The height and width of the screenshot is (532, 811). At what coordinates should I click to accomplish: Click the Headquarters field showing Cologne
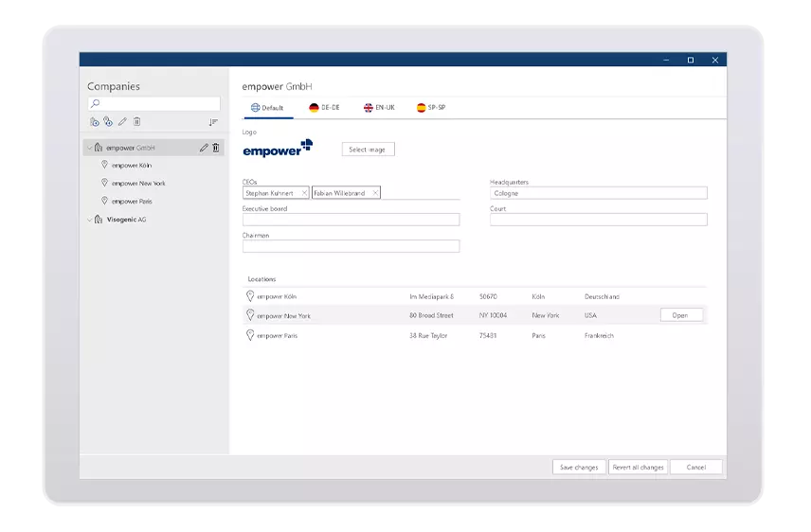[599, 193]
